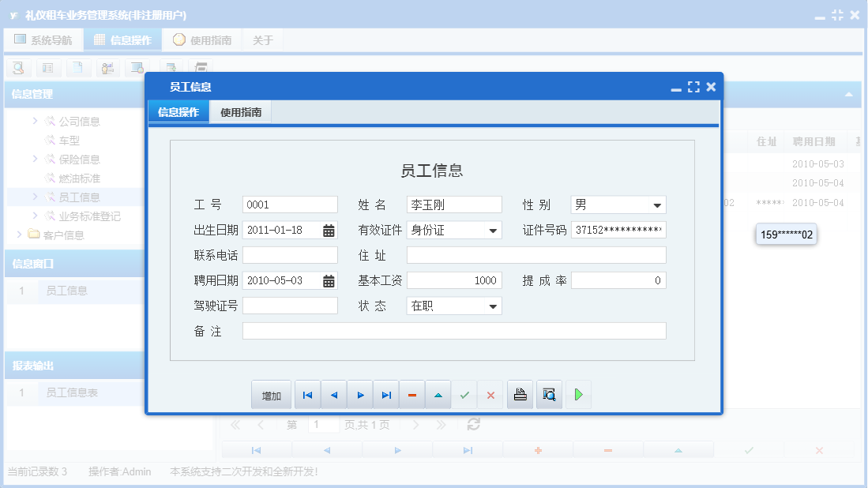Cancel editing with the red X icon
Screen dimensions: 868x488
click(490, 394)
